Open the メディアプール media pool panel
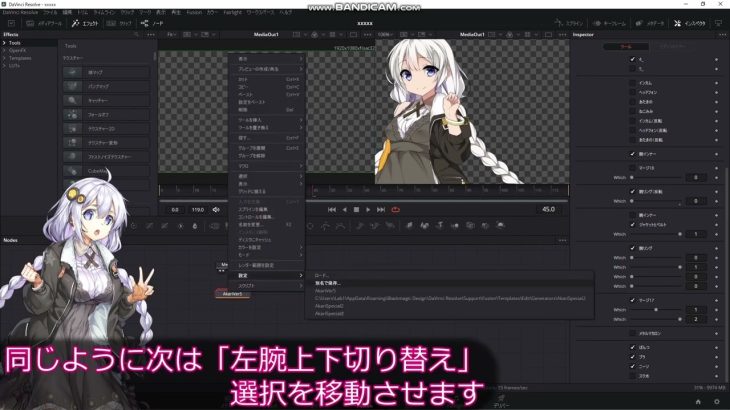This screenshot has height=410, width=730. [x=44, y=23]
